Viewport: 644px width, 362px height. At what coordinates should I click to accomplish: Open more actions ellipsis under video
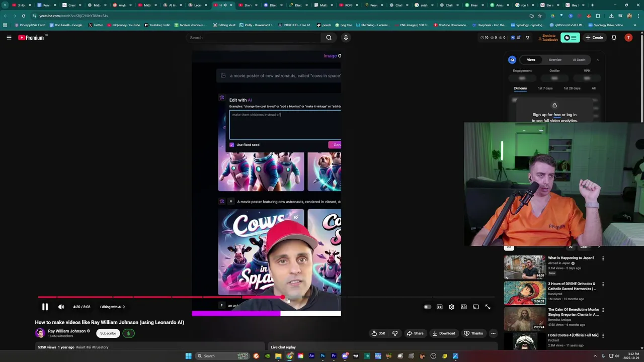click(x=493, y=333)
